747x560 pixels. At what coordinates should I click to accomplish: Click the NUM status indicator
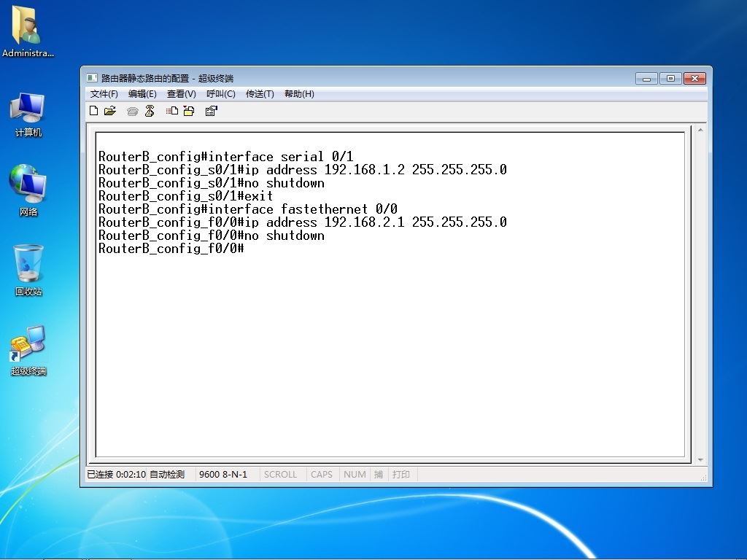point(355,474)
